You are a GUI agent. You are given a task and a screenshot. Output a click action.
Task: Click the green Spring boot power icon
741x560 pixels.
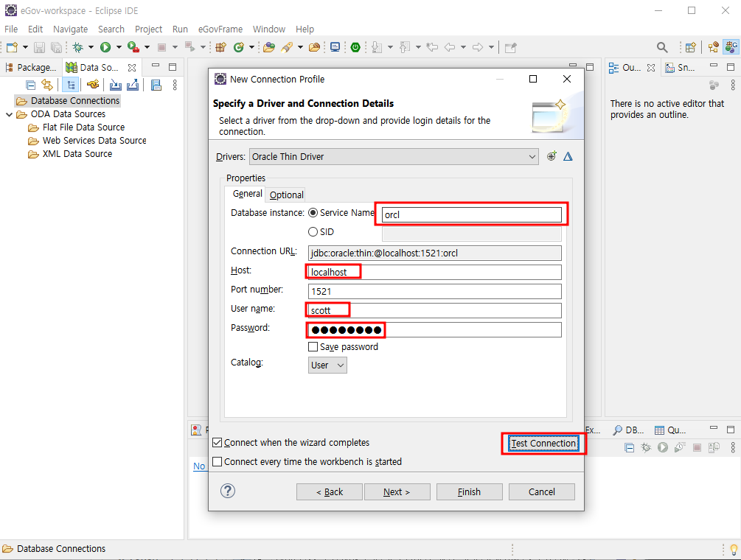(x=355, y=47)
